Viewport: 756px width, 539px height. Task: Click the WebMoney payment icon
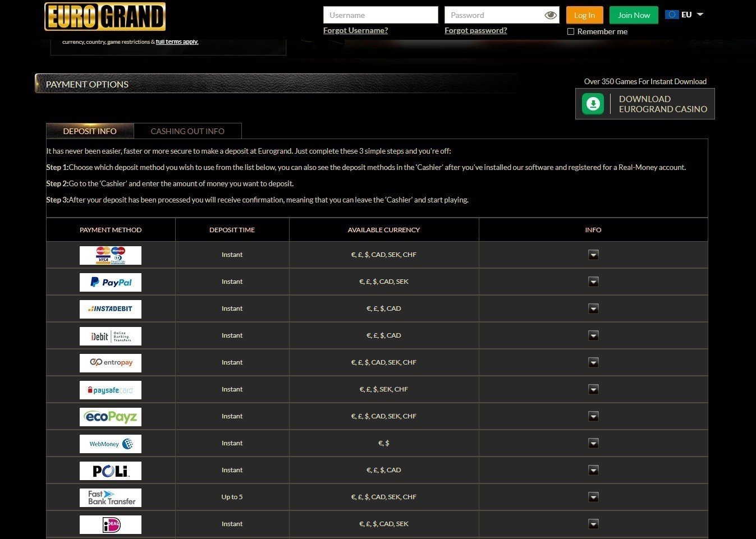(x=110, y=443)
